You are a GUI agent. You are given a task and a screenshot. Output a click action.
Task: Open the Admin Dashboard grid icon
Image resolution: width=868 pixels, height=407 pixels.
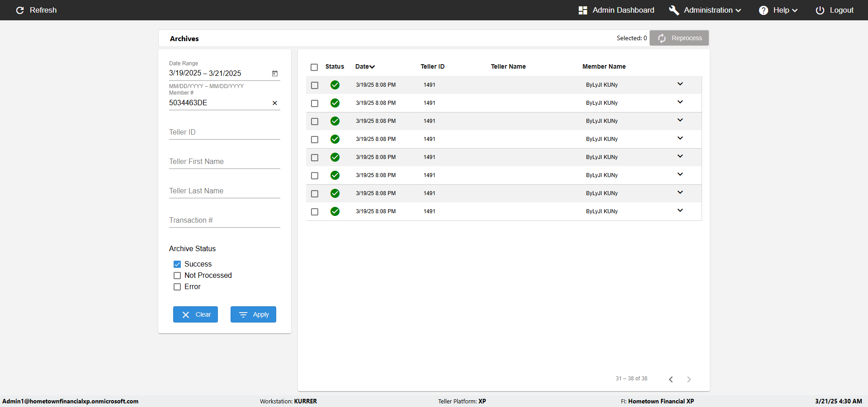583,10
